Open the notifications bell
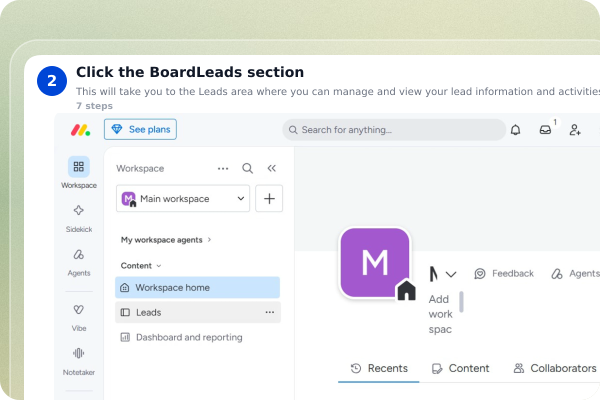The width and height of the screenshot is (600, 400). click(515, 130)
